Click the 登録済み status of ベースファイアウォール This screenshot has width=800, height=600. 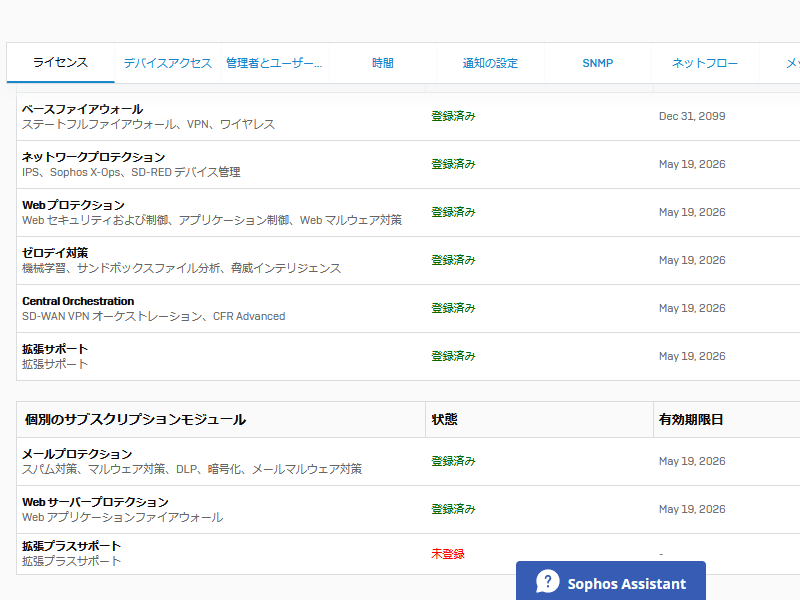(x=454, y=116)
